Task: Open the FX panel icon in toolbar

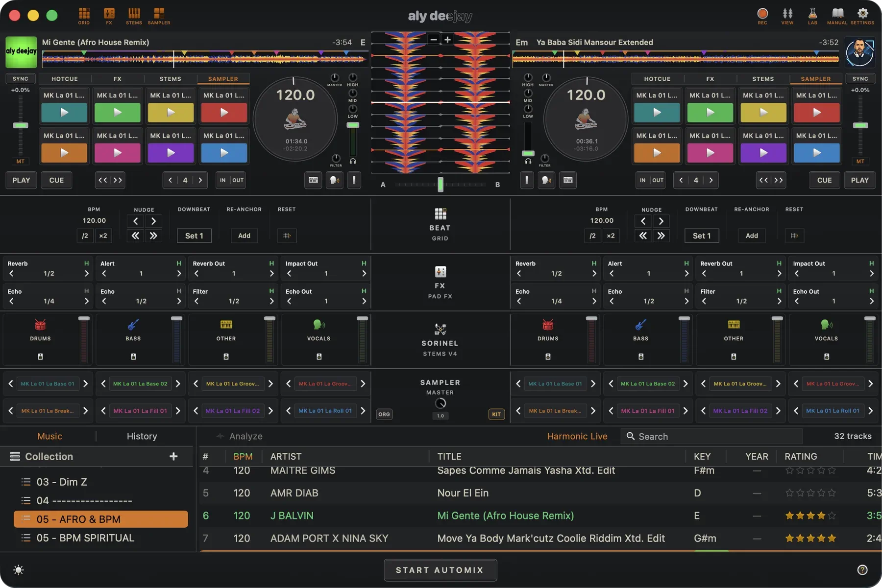Action: pyautogui.click(x=109, y=16)
